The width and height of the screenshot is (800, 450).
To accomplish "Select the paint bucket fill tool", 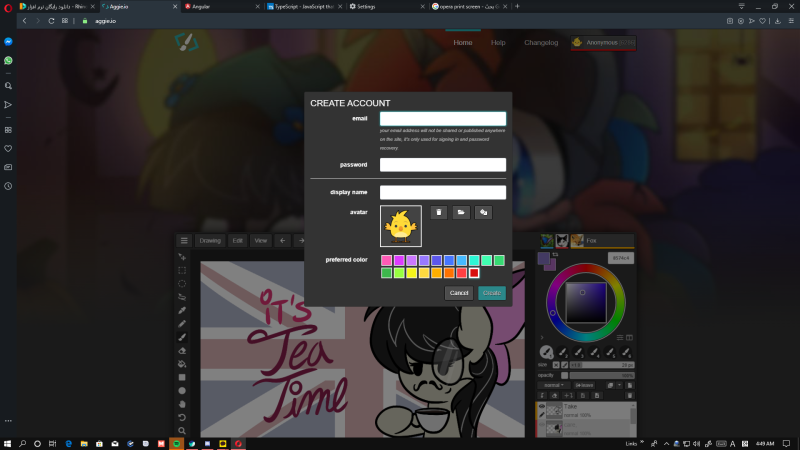I will click(182, 364).
